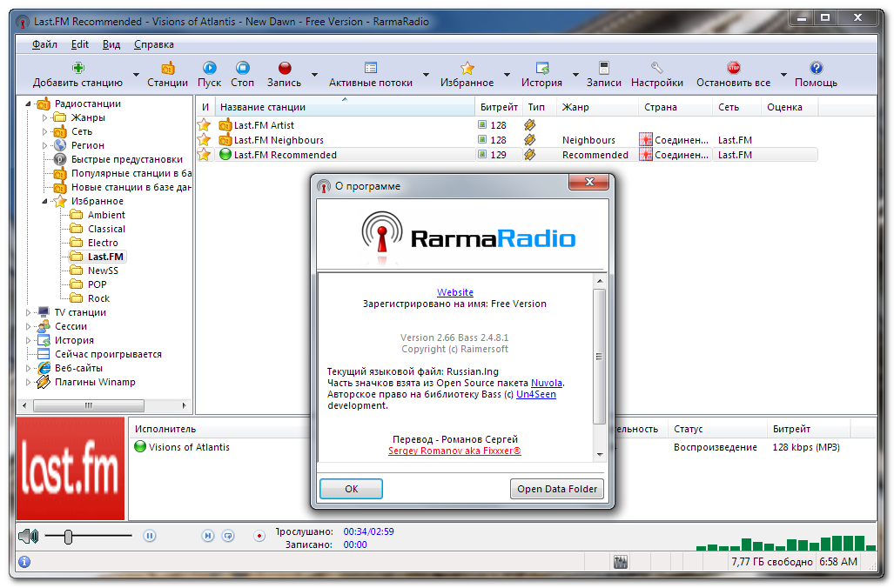Open dropdown arrow next to Избранное toolbar
Image resolution: width=894 pixels, height=588 pixels.
pyautogui.click(x=507, y=75)
